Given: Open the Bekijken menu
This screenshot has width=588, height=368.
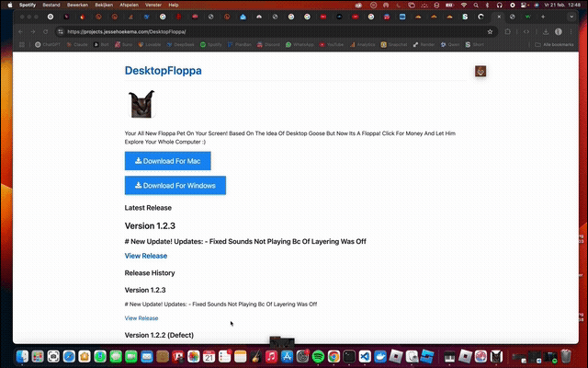Looking at the screenshot, I should coord(104,5).
